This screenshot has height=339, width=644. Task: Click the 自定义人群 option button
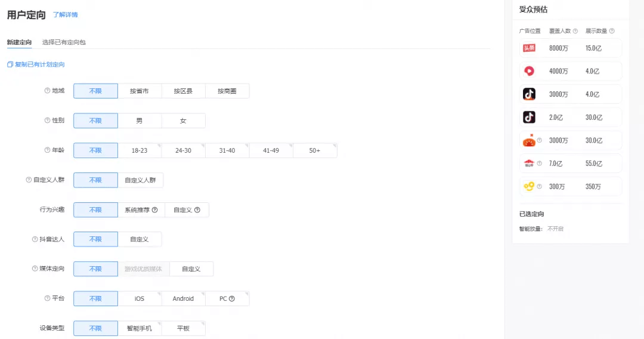point(141,180)
